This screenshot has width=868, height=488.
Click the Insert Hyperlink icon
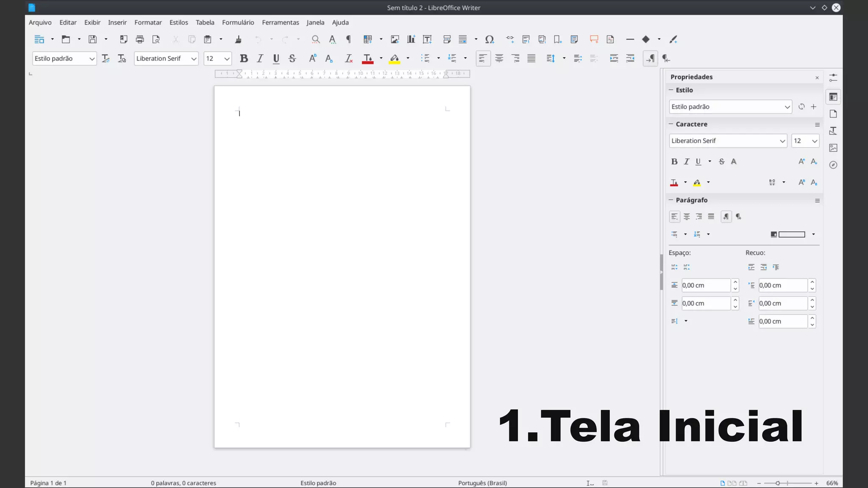510,39
